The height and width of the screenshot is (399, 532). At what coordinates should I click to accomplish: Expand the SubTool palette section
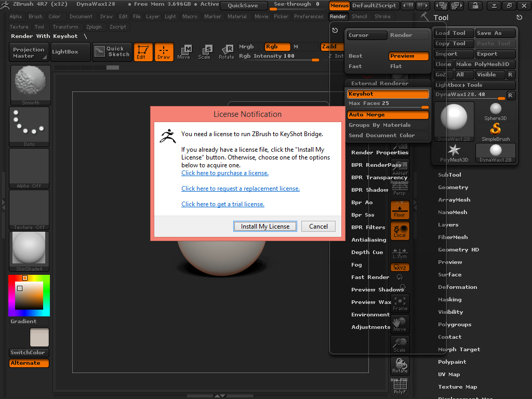(x=449, y=175)
